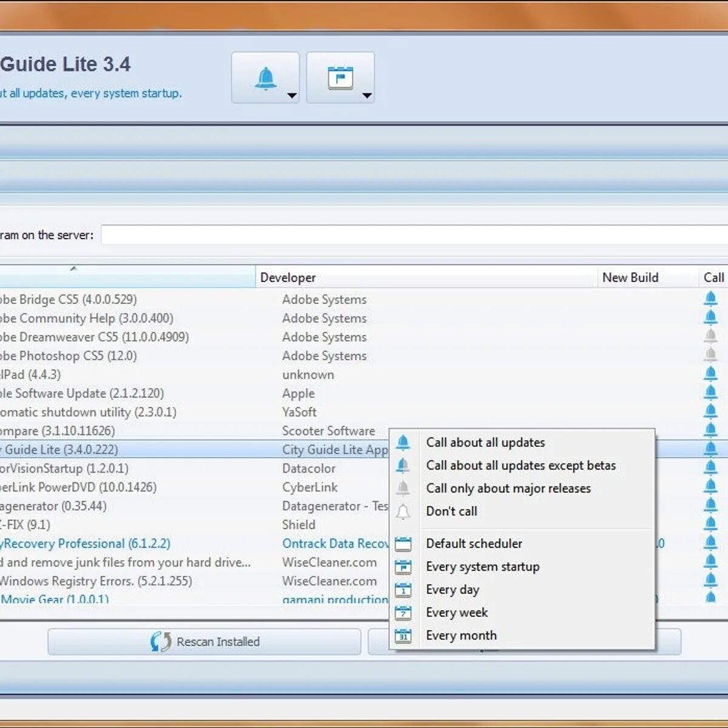728x728 pixels.
Task: Click 'CyberLink' developer cell
Action: point(309,487)
